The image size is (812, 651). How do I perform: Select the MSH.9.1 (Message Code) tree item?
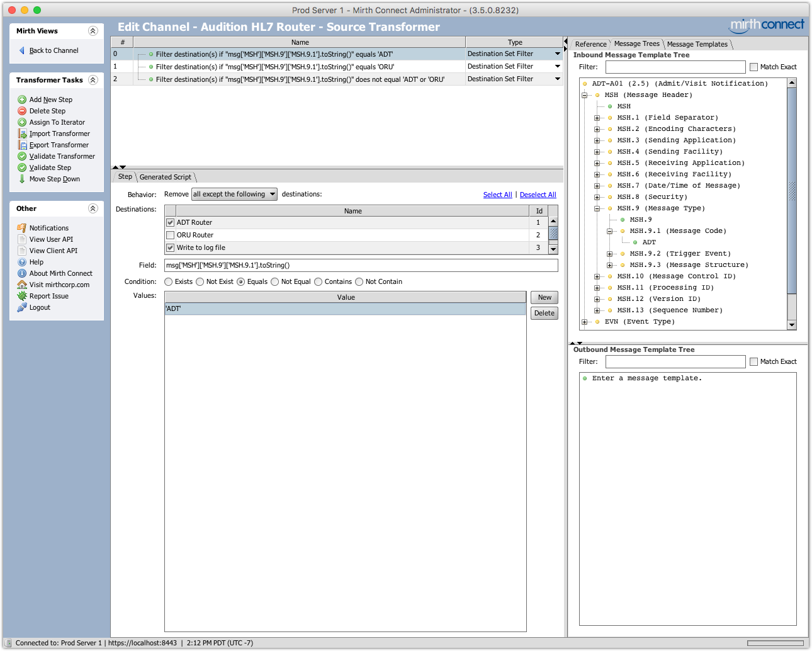tap(678, 231)
